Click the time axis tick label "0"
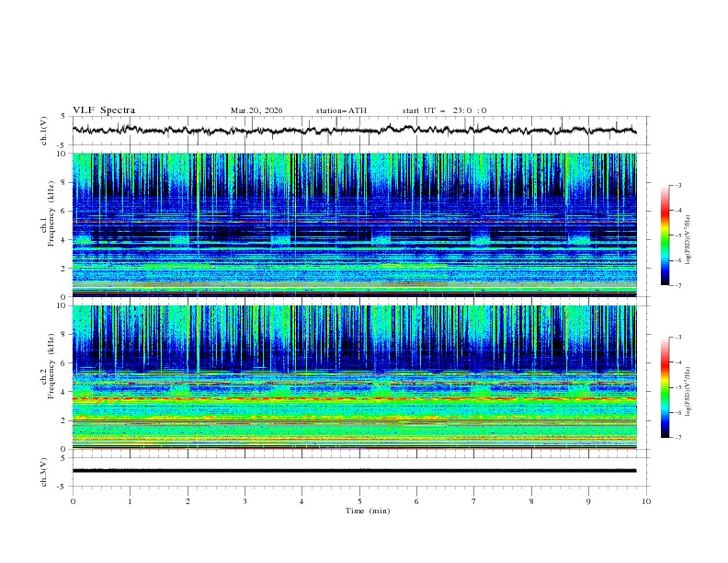The width and height of the screenshot is (728, 563). tap(73, 501)
